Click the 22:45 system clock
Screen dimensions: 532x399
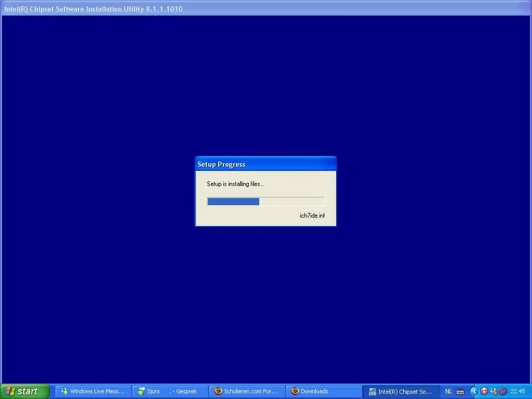[x=518, y=392]
